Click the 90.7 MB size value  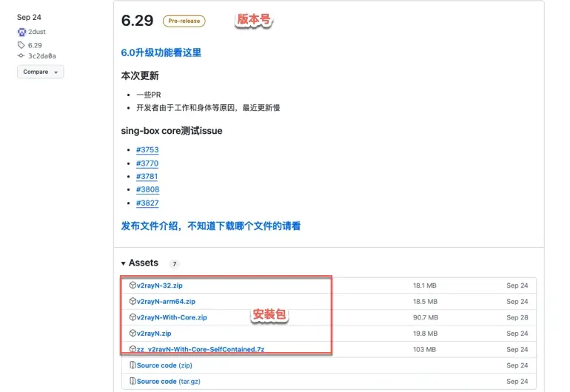tap(426, 317)
